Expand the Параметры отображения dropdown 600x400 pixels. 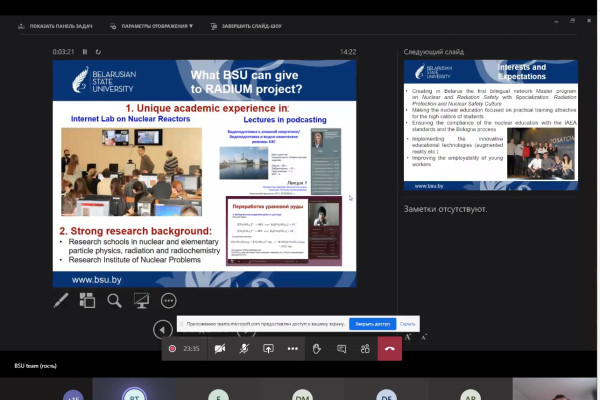point(157,26)
